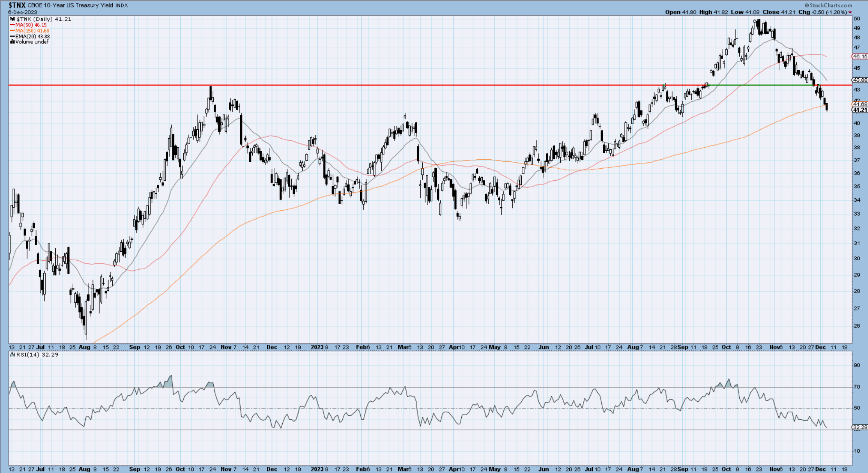The width and height of the screenshot is (868, 473).
Task: Click the 32.29 RSI value tag
Action: coord(859,427)
